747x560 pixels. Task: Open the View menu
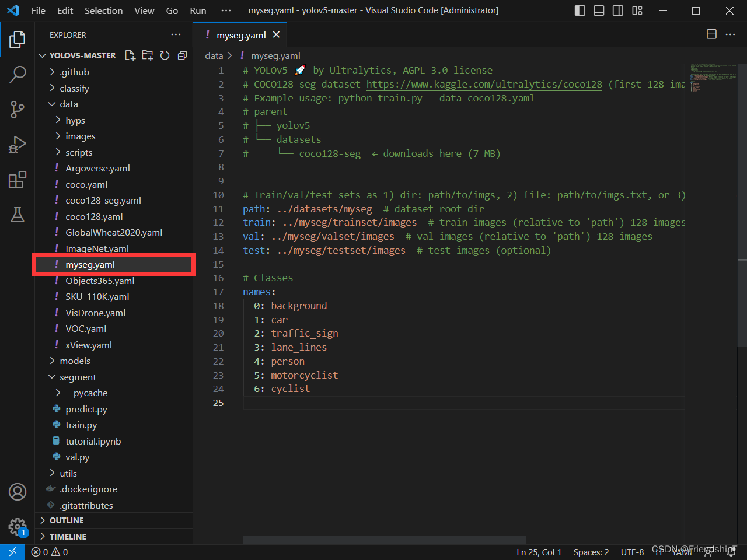click(x=144, y=10)
